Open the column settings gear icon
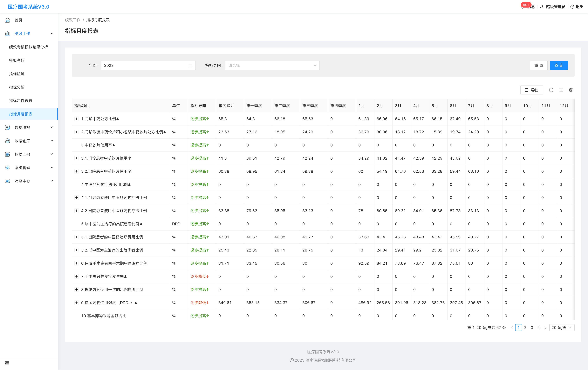This screenshot has height=370, width=588. [x=571, y=90]
